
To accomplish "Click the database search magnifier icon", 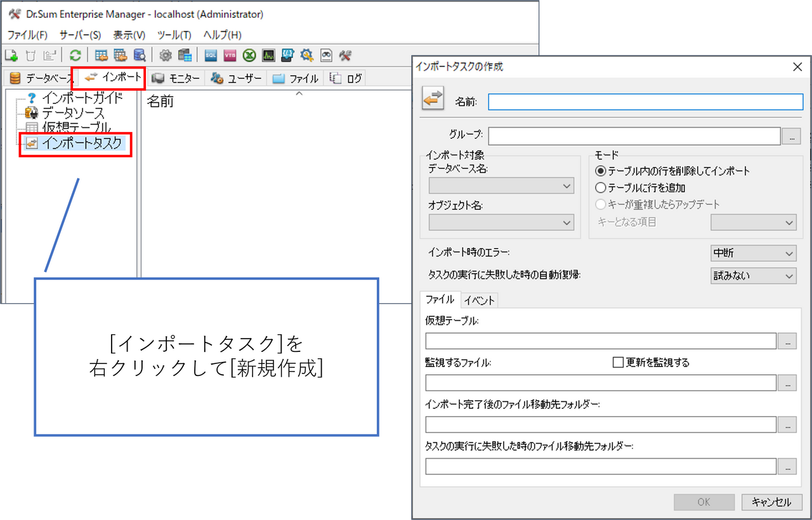I will pyautogui.click(x=140, y=55).
